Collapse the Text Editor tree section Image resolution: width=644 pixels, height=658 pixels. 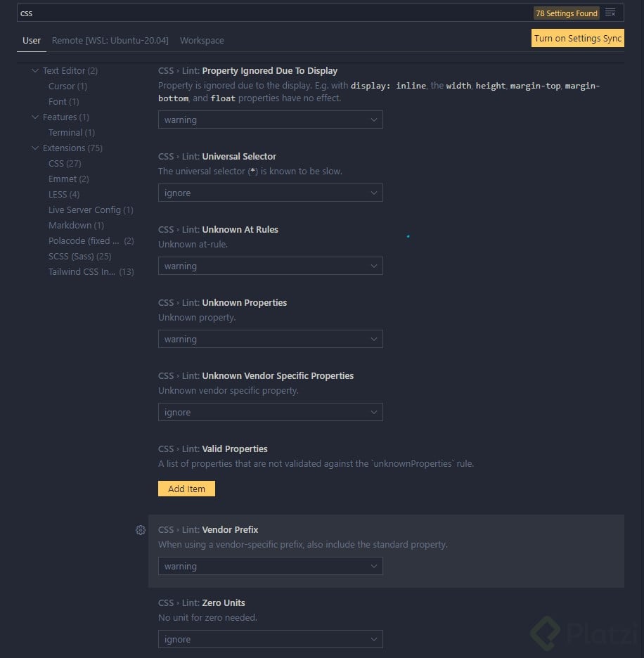pos(35,70)
